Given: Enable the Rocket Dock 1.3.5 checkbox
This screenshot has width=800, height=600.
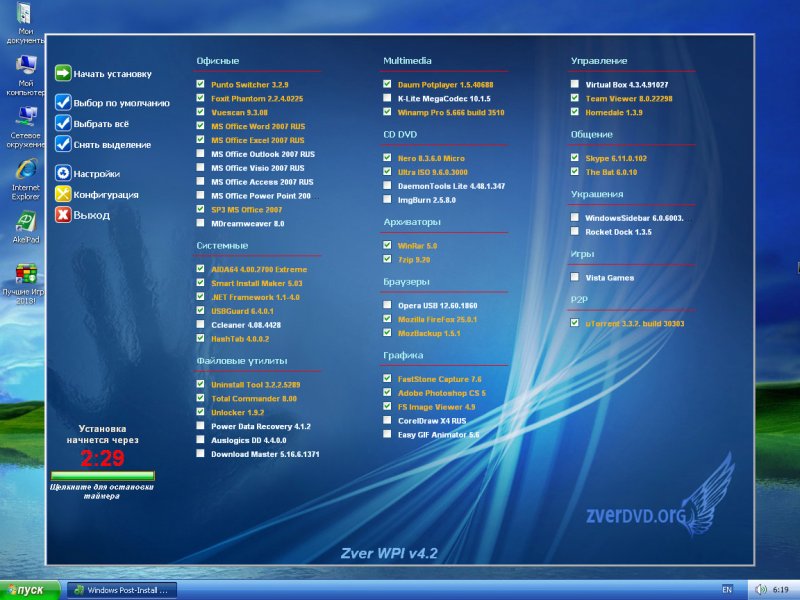Looking at the screenshot, I should (575, 231).
